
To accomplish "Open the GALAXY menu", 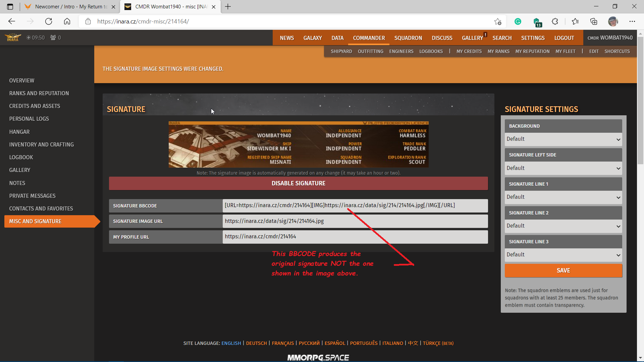I will [313, 38].
